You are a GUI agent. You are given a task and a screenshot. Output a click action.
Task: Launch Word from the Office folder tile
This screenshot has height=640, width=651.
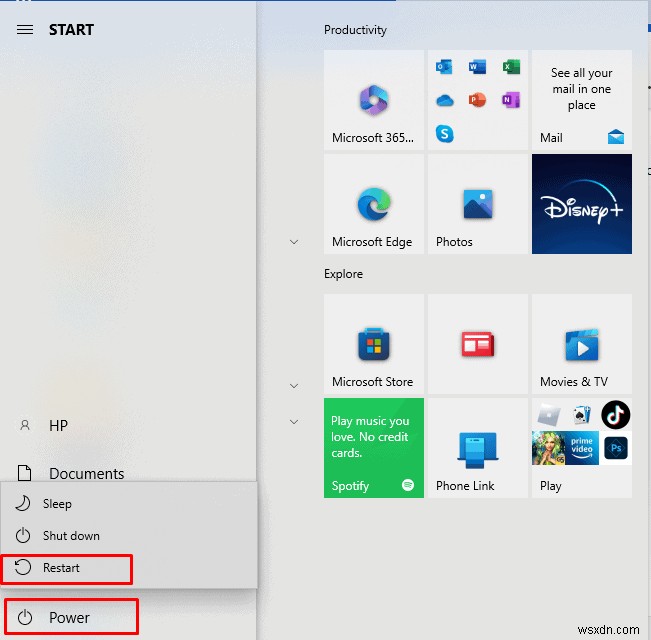point(477,66)
